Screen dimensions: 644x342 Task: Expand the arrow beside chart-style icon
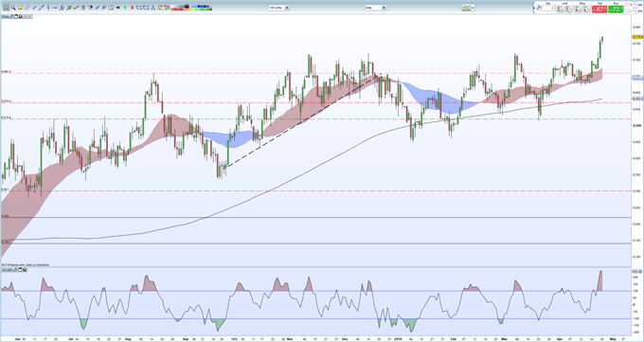pyautogui.click(x=474, y=8)
